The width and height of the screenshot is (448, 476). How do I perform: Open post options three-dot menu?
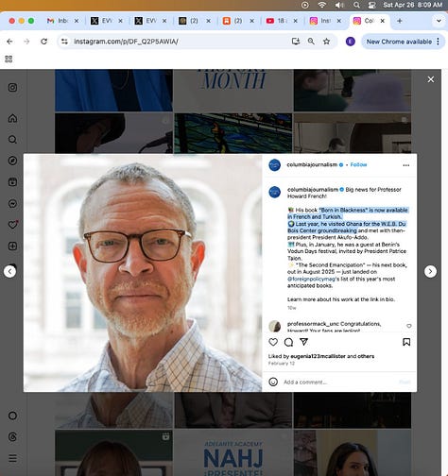[x=406, y=165]
